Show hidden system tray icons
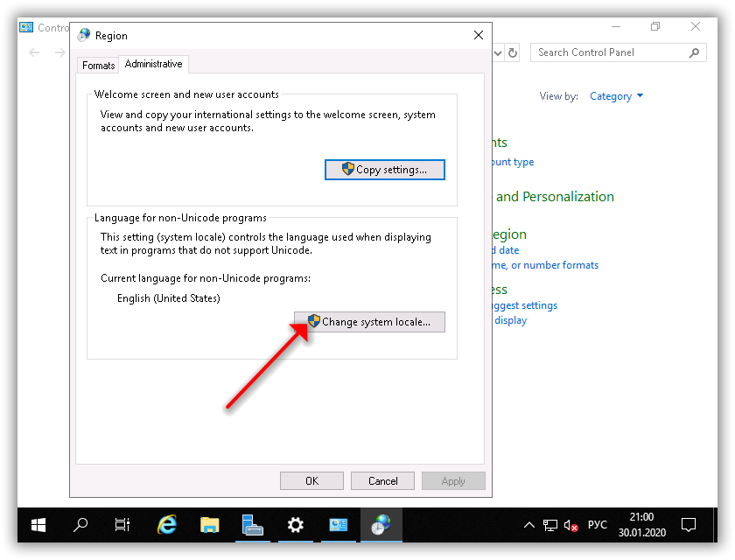Screen dimensions: 735x560 tap(528, 525)
